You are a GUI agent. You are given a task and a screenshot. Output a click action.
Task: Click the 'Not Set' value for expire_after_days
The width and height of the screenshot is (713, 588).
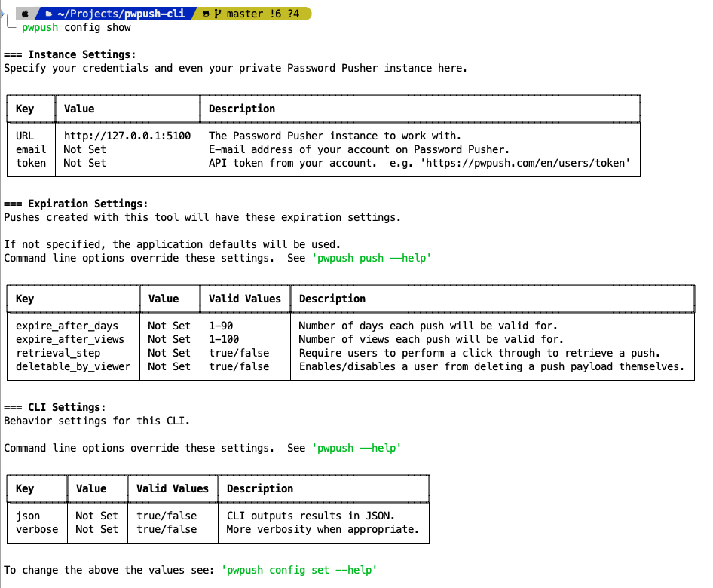169,326
